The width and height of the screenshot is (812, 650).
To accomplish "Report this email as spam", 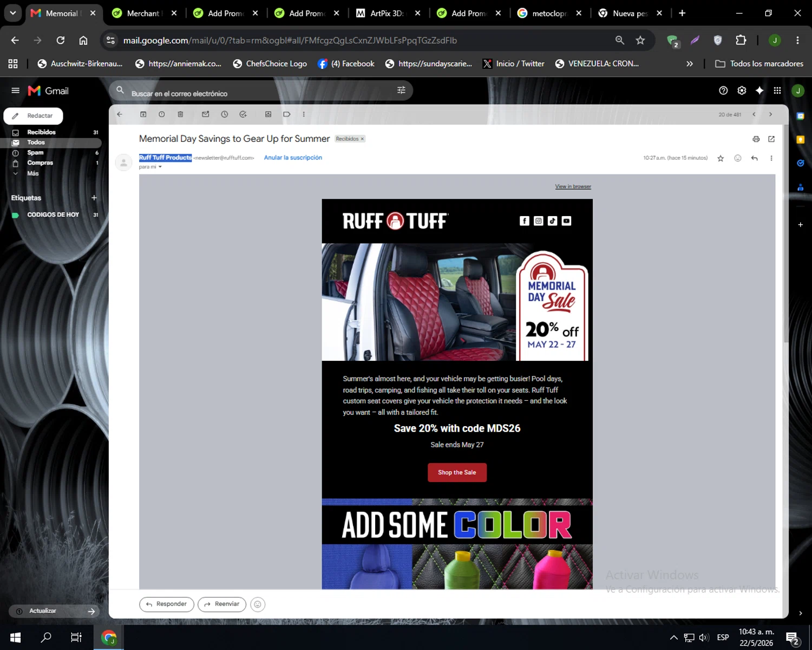I will [x=162, y=114].
